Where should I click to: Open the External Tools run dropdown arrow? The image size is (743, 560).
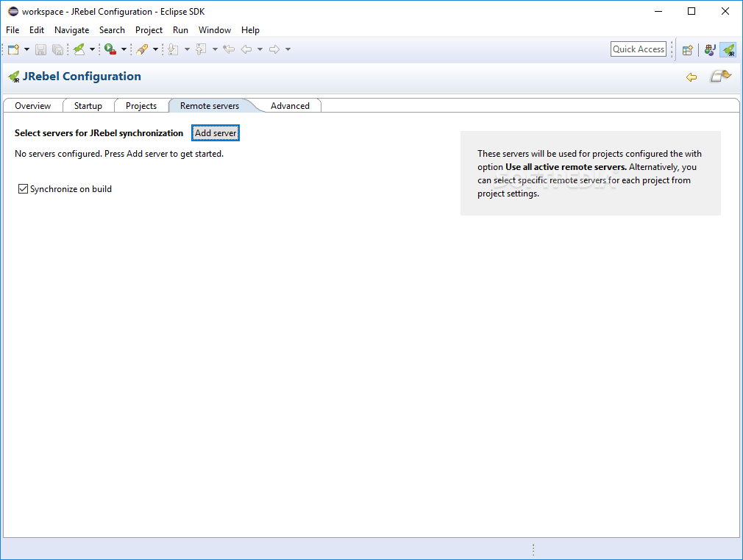point(124,49)
